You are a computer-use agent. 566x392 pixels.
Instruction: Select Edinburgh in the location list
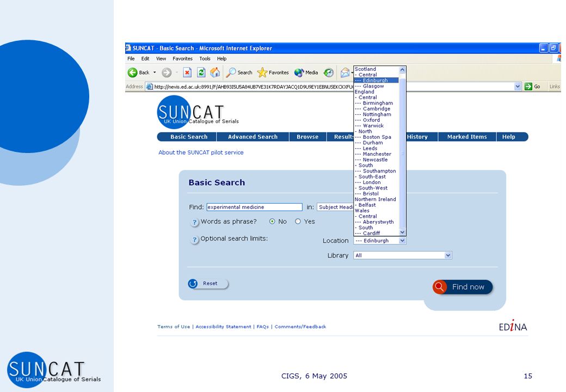pyautogui.click(x=376, y=80)
